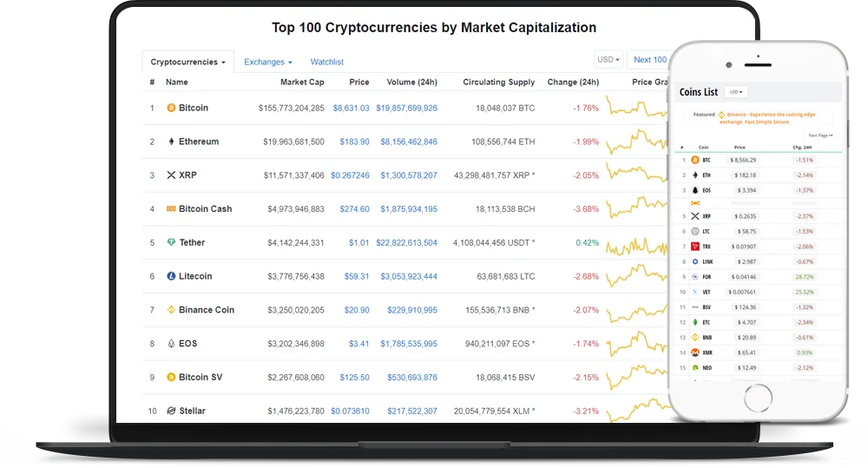This screenshot has width=868, height=468.
Task: Switch to the Watchlist tab
Action: 326,62
